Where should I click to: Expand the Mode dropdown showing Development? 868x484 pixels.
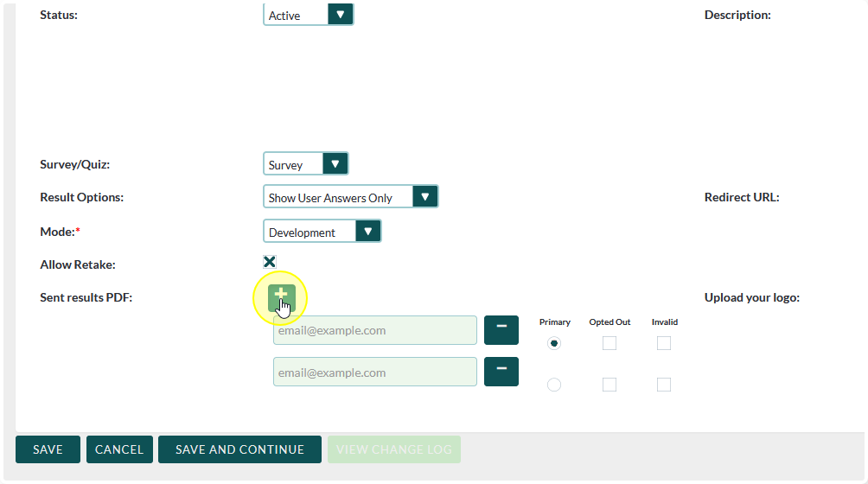click(322, 232)
